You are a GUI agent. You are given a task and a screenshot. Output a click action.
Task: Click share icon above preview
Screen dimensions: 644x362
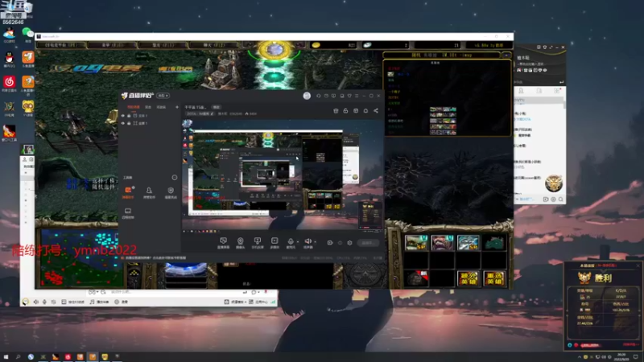point(376,111)
